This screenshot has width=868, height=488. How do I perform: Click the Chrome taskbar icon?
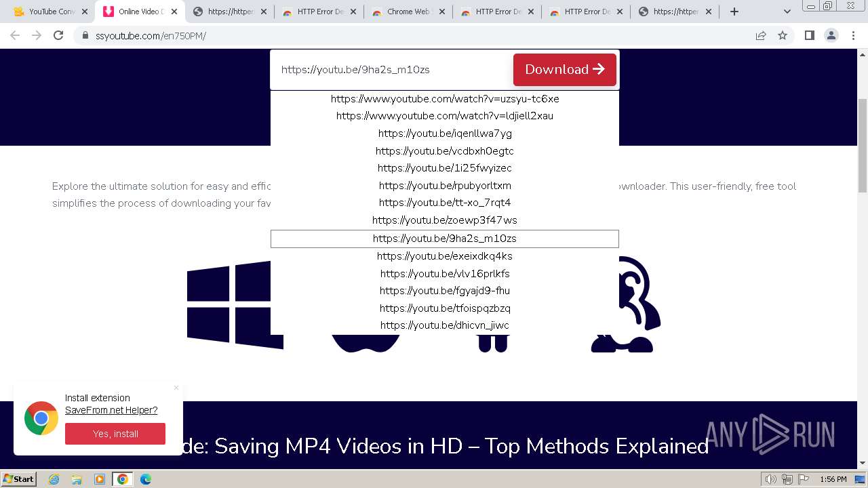(x=123, y=479)
